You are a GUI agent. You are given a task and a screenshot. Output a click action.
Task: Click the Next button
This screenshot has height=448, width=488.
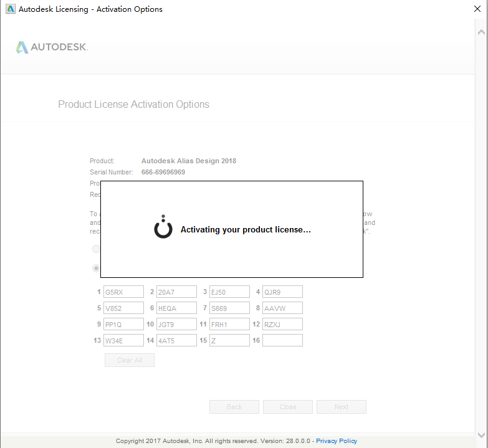tap(342, 407)
